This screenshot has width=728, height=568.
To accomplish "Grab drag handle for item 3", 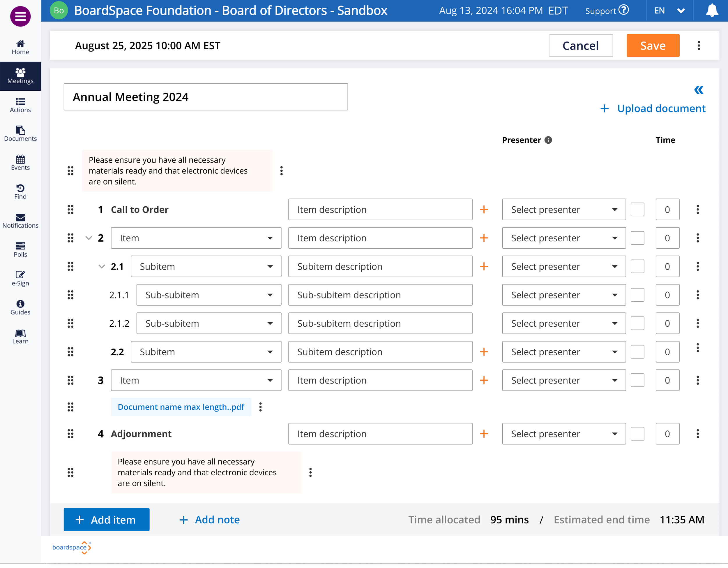I will point(70,380).
